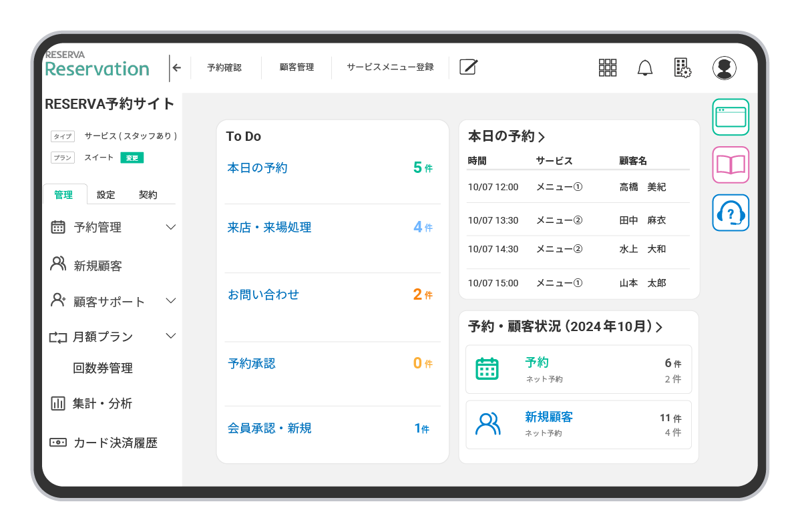
Task: Switch to the 契約 tab
Action: point(148,195)
